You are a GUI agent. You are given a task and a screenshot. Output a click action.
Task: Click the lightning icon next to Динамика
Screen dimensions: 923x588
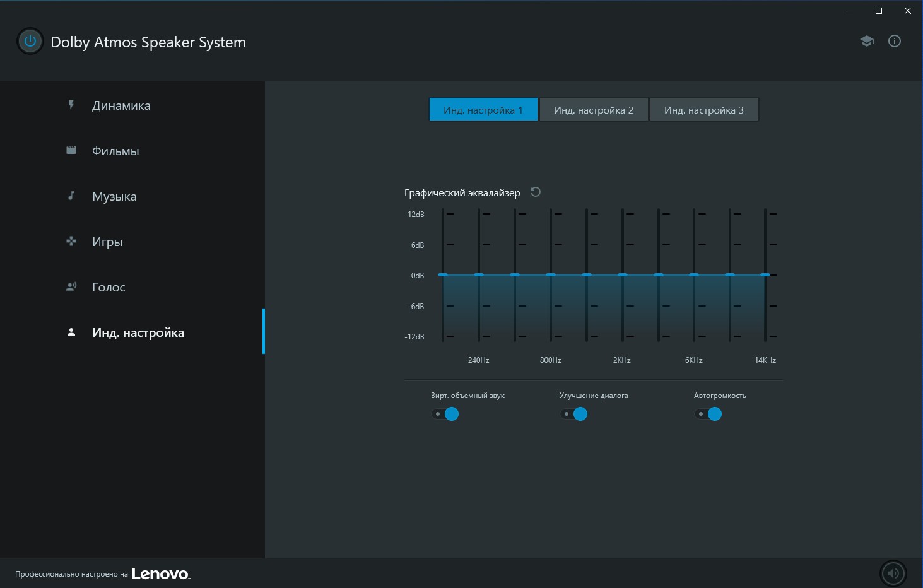[x=71, y=105]
